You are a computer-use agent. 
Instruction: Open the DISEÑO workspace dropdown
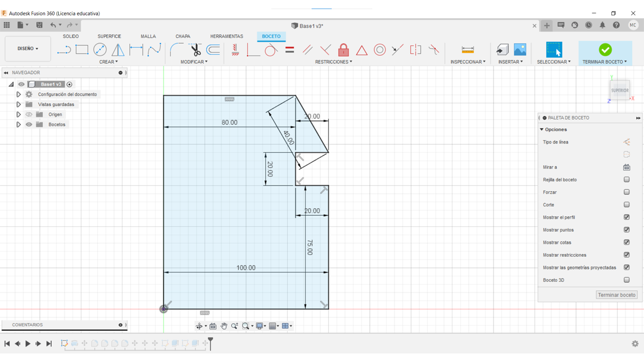28,49
